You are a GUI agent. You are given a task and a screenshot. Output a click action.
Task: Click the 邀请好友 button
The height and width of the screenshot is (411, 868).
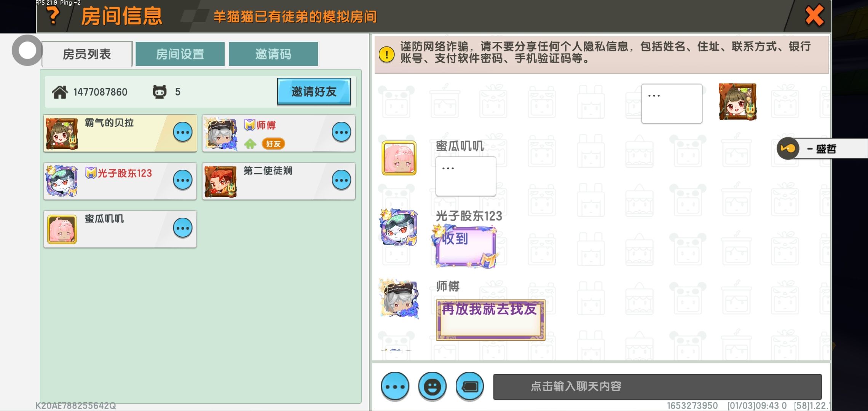pyautogui.click(x=314, y=91)
